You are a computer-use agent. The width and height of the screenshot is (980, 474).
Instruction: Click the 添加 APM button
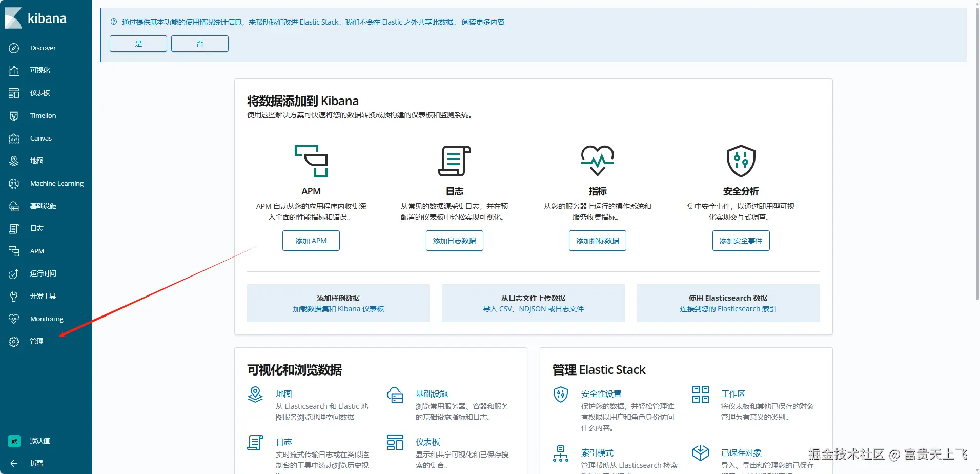point(311,241)
